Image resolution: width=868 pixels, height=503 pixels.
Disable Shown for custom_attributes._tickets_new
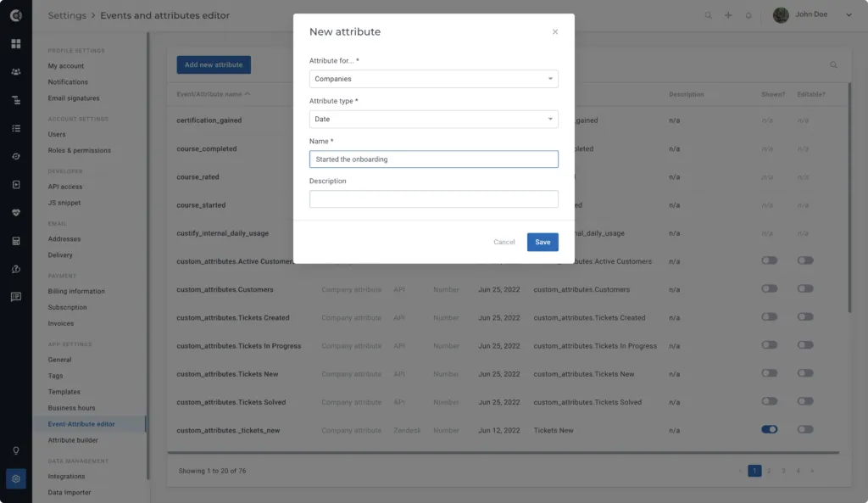770,429
